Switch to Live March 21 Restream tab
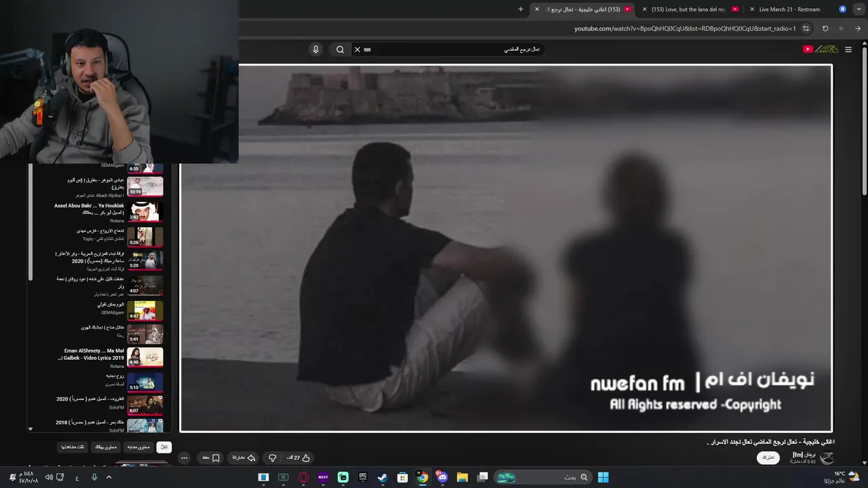The height and width of the screenshot is (488, 868). click(x=790, y=9)
